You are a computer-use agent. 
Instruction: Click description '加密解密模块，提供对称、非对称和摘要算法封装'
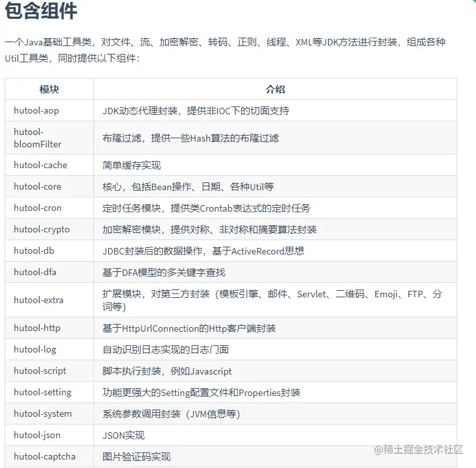(x=209, y=229)
